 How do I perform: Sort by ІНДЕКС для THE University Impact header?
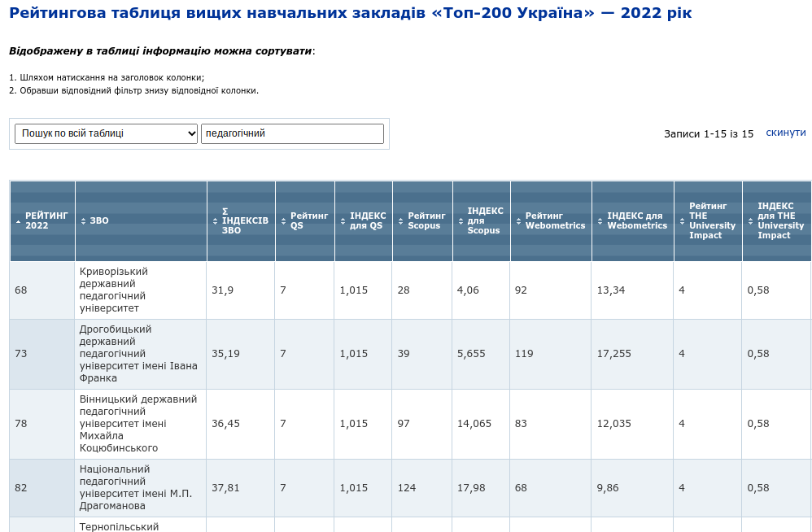pos(780,221)
